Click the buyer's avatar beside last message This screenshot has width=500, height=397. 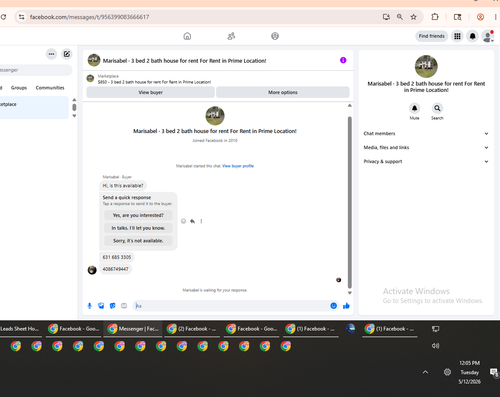(92, 270)
